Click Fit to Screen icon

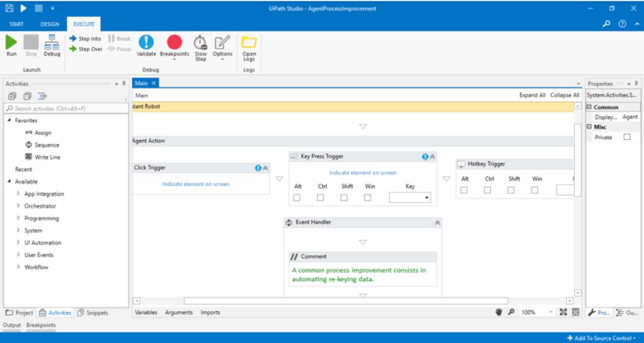563,312
